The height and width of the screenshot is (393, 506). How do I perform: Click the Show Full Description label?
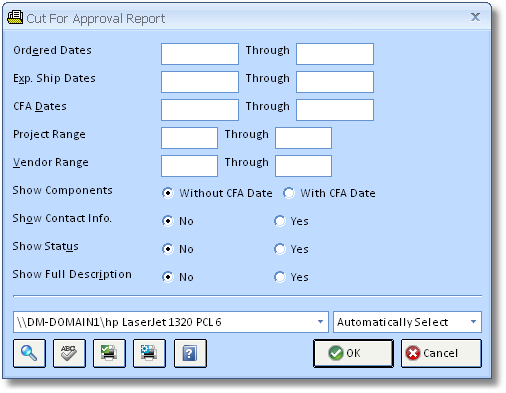[x=72, y=275]
